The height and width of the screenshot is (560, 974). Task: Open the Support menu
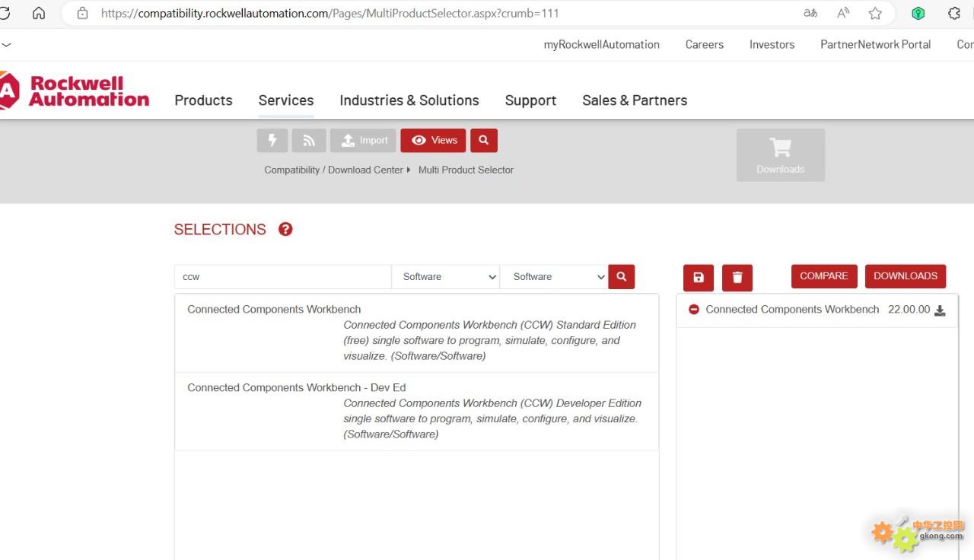coord(530,100)
